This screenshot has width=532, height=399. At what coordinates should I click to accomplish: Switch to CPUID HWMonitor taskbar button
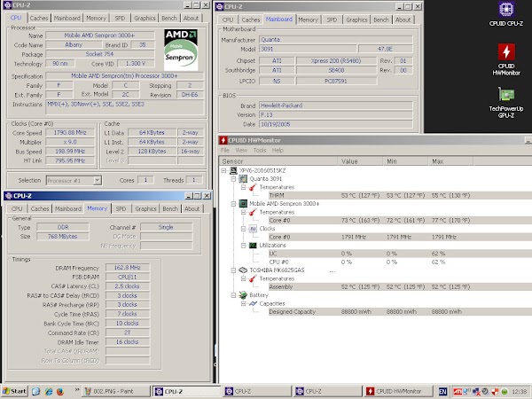click(x=399, y=392)
